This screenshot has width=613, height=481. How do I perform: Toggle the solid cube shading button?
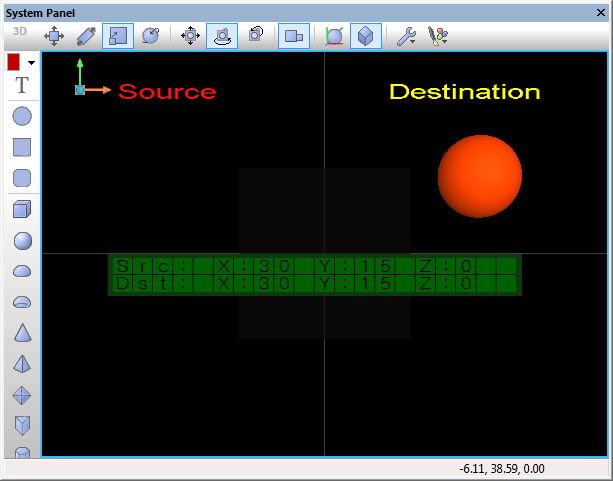366,36
